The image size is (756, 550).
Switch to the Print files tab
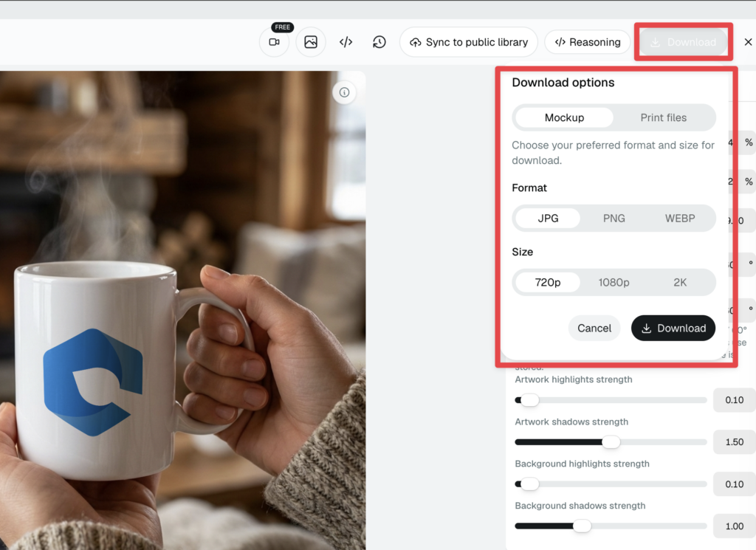click(x=664, y=117)
